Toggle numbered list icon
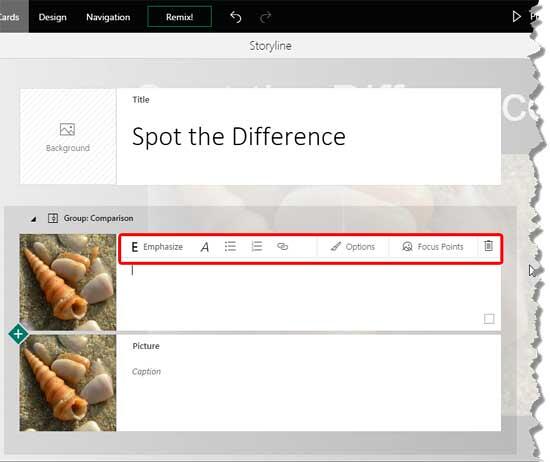 [256, 246]
